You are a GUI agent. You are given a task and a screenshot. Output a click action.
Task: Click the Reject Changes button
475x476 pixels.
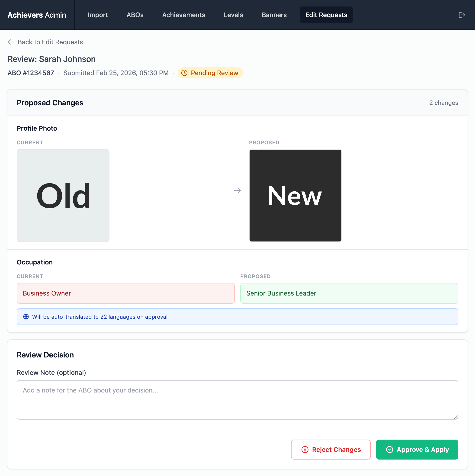[x=331, y=449]
